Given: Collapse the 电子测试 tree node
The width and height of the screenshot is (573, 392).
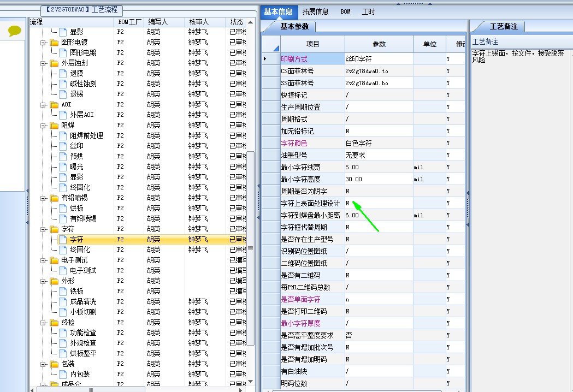Looking at the screenshot, I should click(x=43, y=260).
